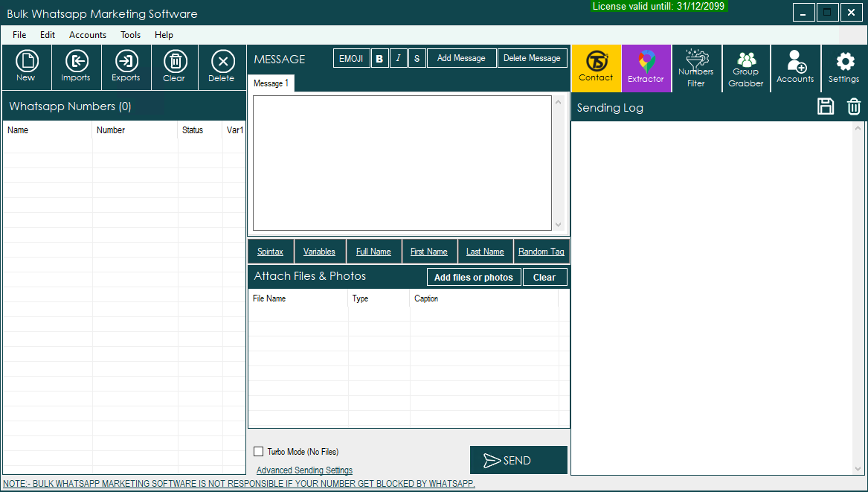Open the Accounts menu

[x=88, y=35]
